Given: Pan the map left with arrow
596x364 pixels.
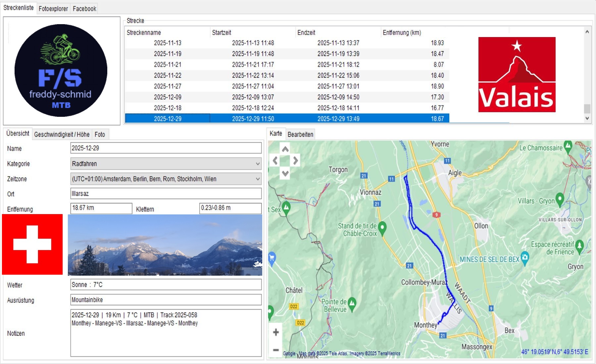Looking at the screenshot, I should tap(275, 161).
